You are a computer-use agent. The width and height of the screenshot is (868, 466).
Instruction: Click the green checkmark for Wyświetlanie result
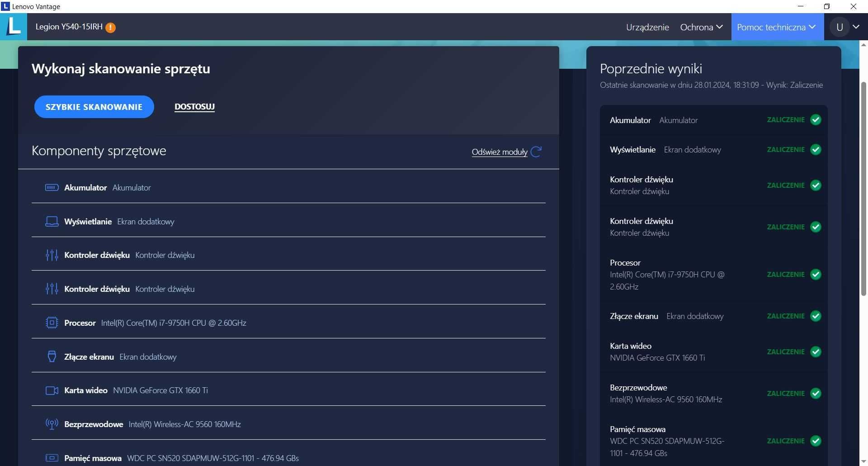click(816, 150)
